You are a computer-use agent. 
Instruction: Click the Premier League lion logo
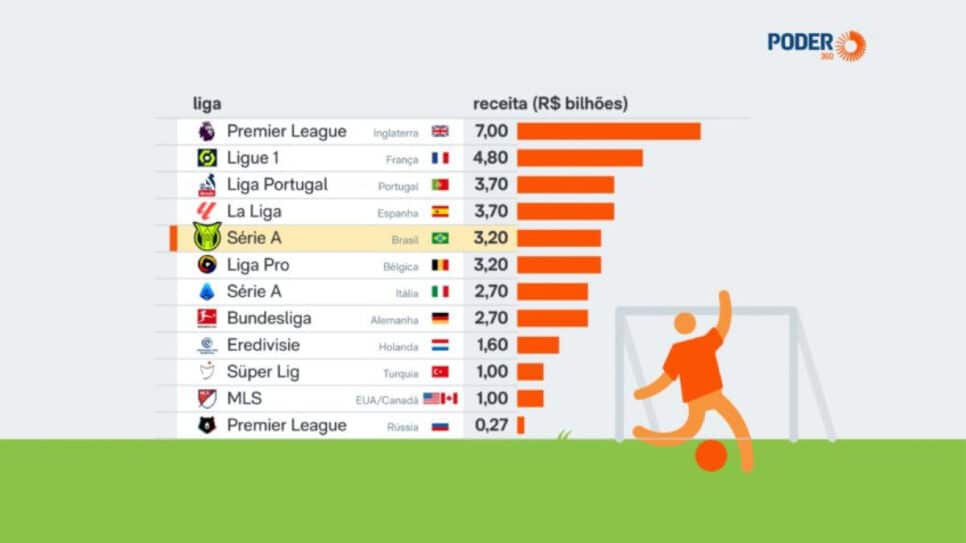click(x=207, y=131)
